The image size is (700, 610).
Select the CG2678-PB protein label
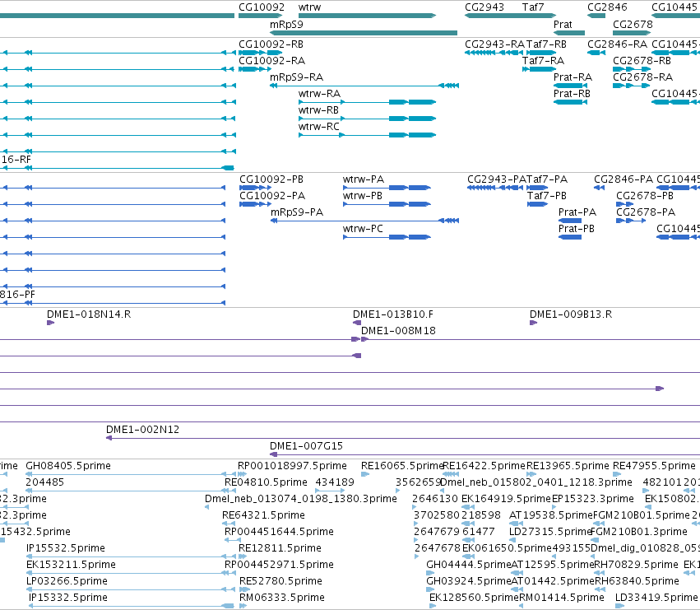click(x=645, y=196)
